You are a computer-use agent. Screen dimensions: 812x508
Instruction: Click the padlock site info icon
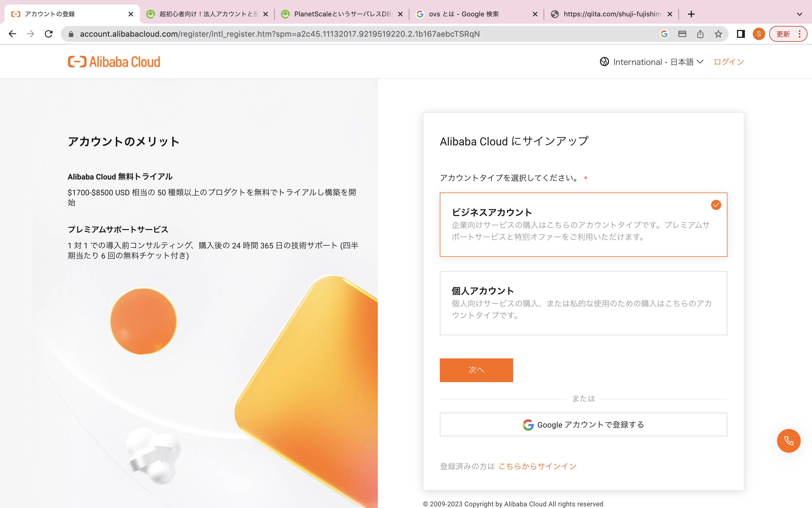[x=71, y=34]
